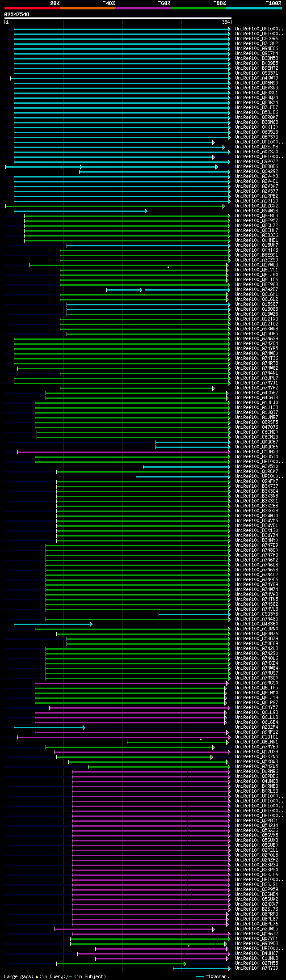Screen dimensions: 286x980
Task: Select the UniRef100_Q1RCK7 label
Action: tap(257, 472)
